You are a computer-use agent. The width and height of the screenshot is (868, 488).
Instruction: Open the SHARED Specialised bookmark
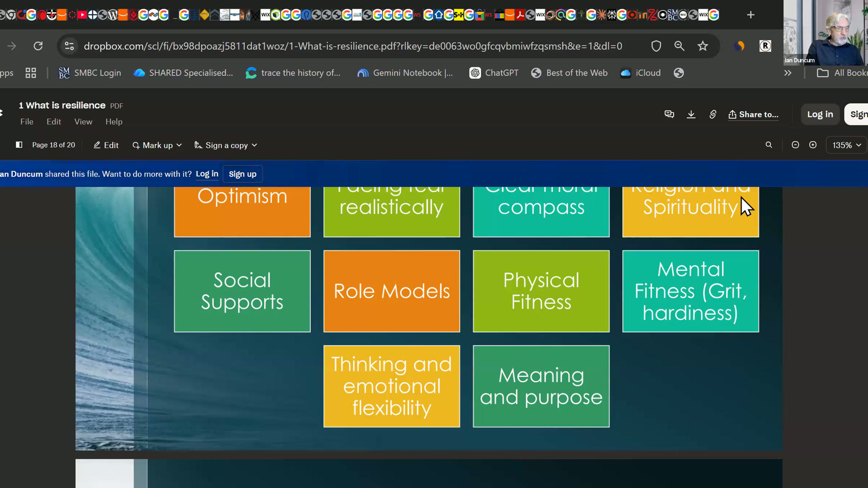pyautogui.click(x=183, y=73)
